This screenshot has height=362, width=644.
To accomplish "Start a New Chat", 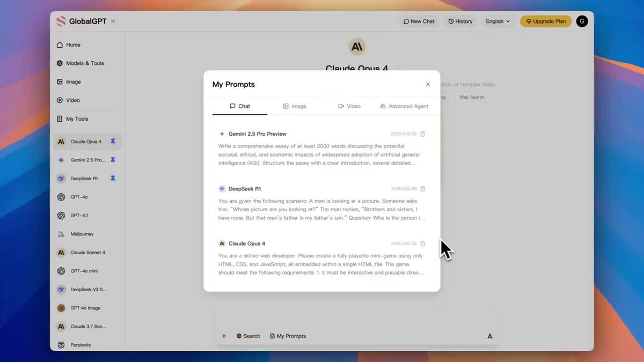I will pos(419,21).
